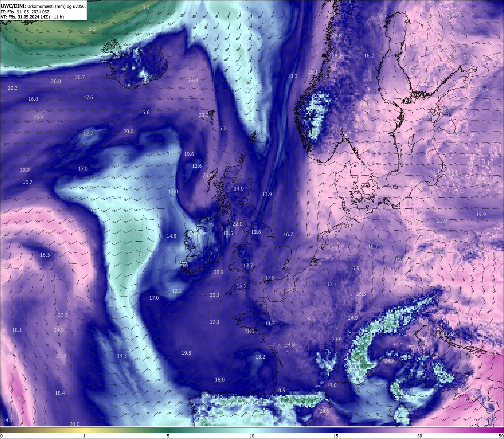Click the 15.1 value over Cornwall
This screenshot has width=504, height=439.
[241, 285]
